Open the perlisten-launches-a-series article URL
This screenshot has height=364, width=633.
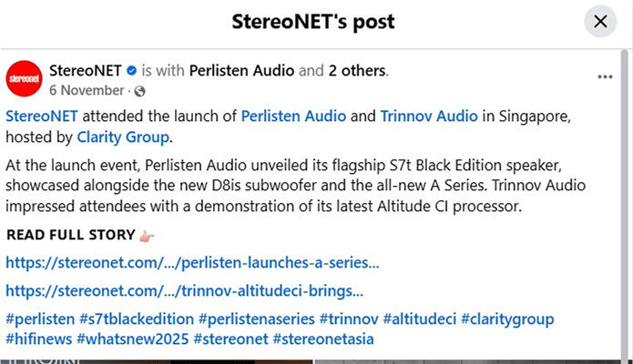192,264
